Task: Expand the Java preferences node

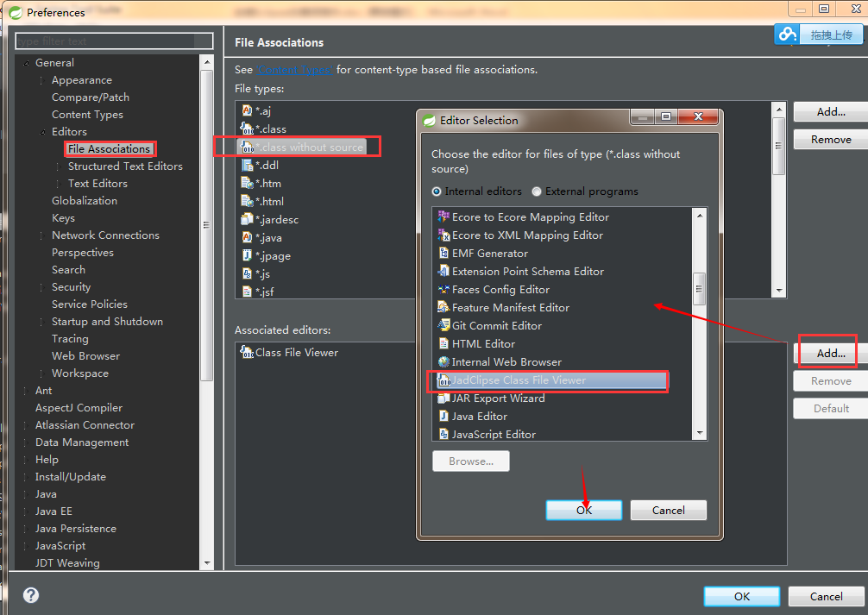Action: click(26, 494)
